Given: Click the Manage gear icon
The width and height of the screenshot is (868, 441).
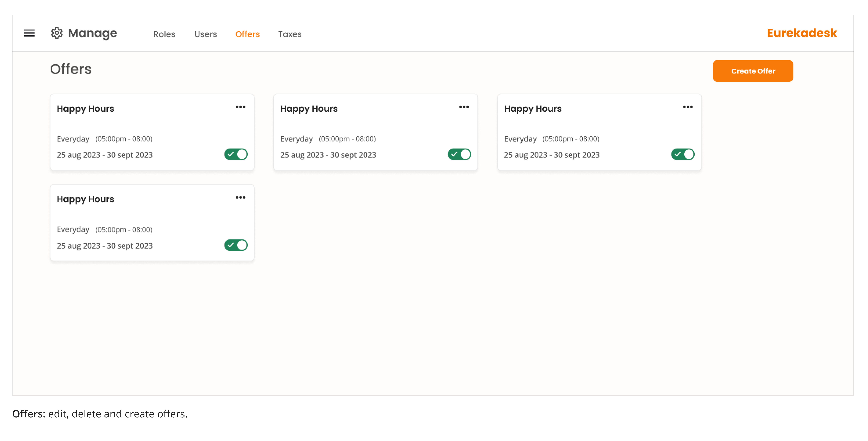Looking at the screenshot, I should tap(57, 33).
